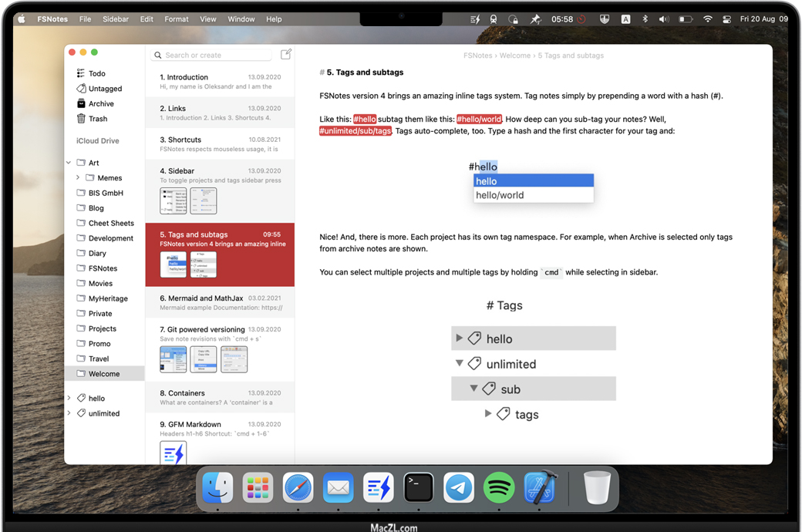
Task: Open Spotify from the Dock
Action: point(499,487)
